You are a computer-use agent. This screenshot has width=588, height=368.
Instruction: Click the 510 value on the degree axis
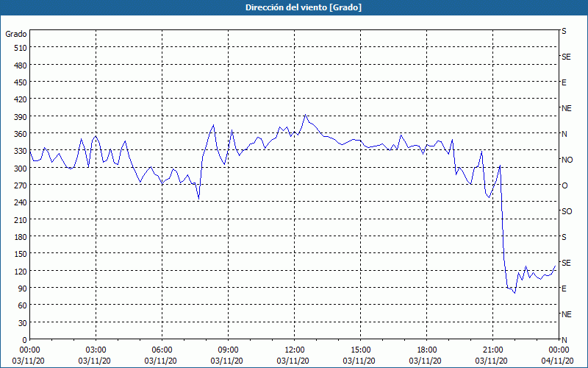(x=21, y=48)
